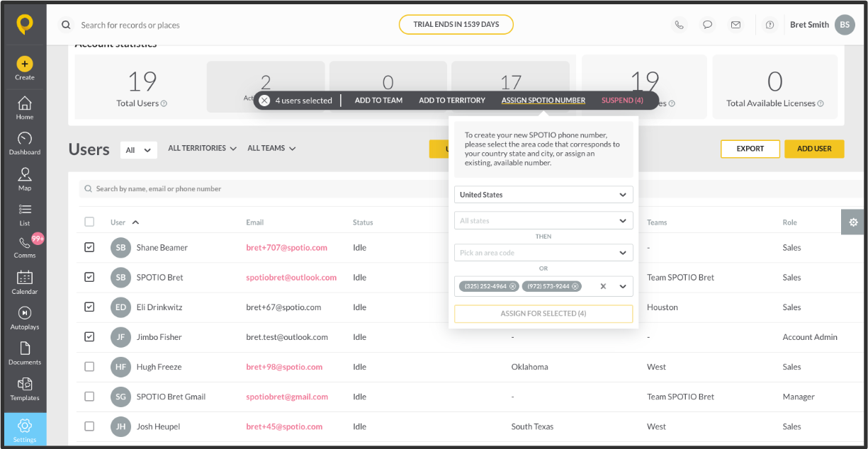Open the Create plus button
The height and width of the screenshot is (449, 868).
25,64
